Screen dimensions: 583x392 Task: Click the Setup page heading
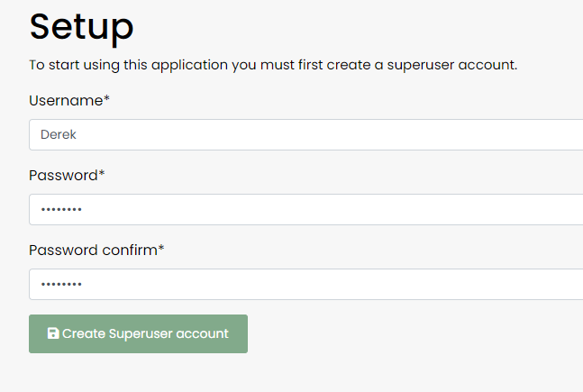coord(82,27)
